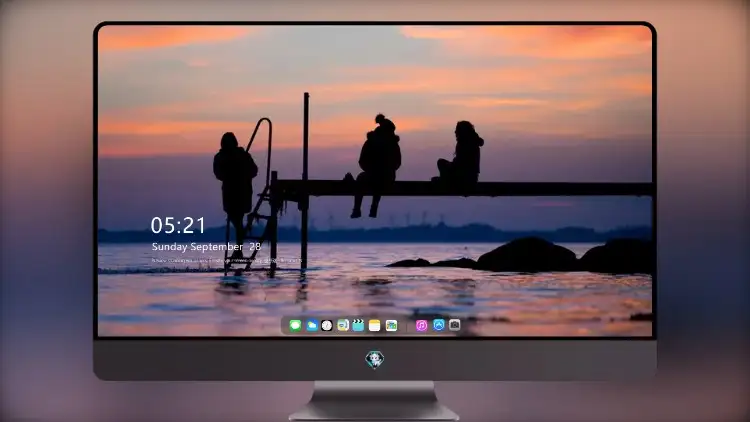Open the Photos gallery icon in dock

pyautogui.click(x=391, y=325)
